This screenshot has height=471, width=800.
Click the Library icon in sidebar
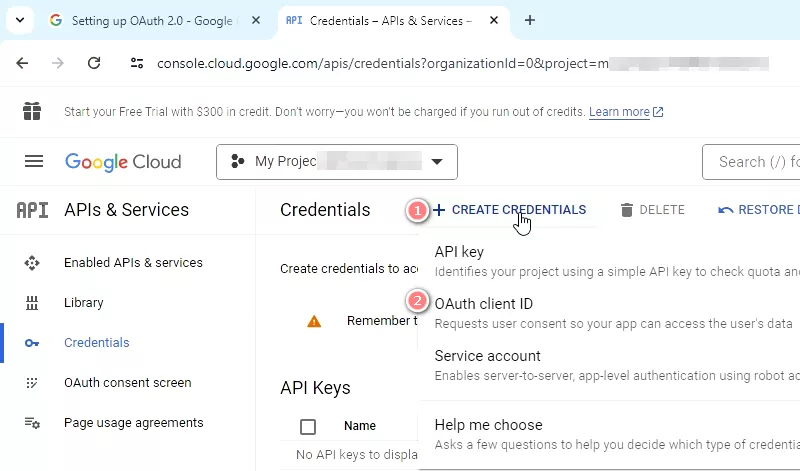(x=32, y=303)
